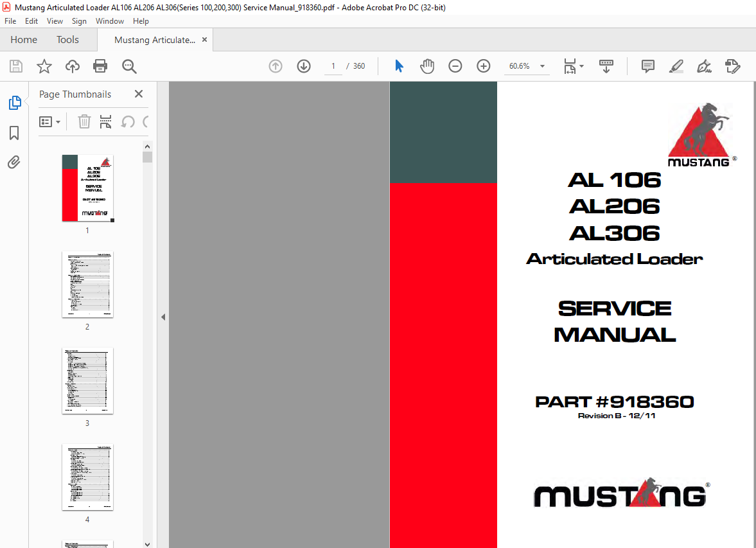Click the fit page scrolling icon
The width and height of the screenshot is (756, 548).
[x=570, y=66]
